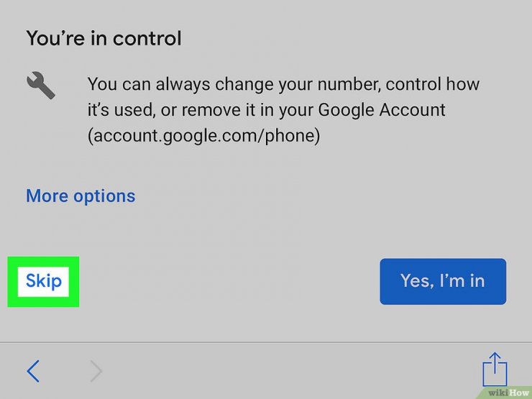532x399 pixels.
Task: Tap the upward arrow on the share icon
Action: pos(495,362)
